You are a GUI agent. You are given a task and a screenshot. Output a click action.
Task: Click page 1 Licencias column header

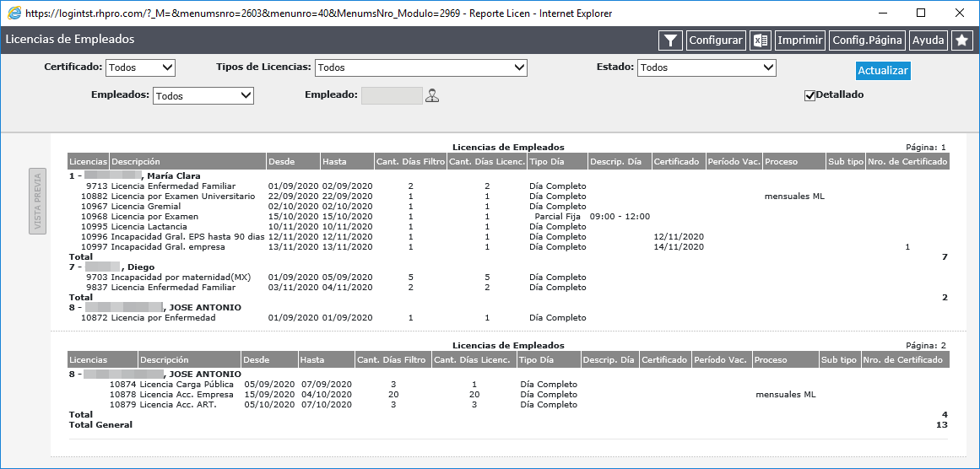tap(88, 161)
